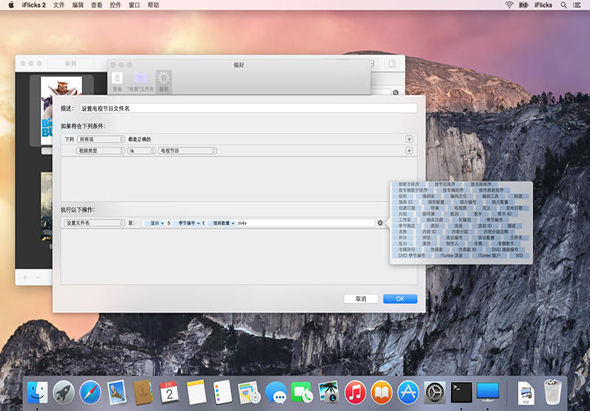Image resolution: width=590 pixels, height=411 pixels.
Task: Expand the 所有项 match dropdown
Action: [x=101, y=139]
